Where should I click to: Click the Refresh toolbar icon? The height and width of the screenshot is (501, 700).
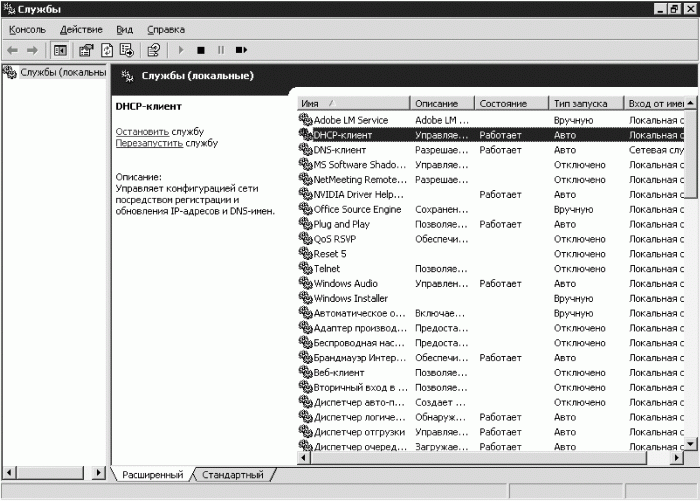[x=107, y=50]
